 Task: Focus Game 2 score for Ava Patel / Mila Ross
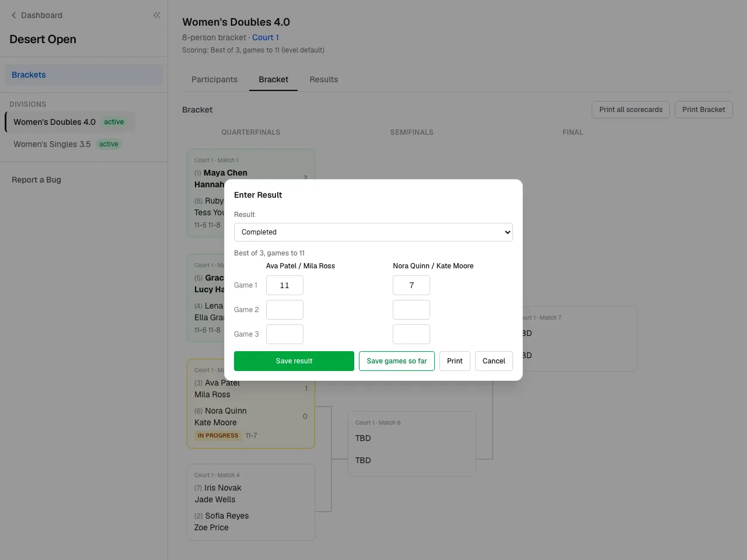(x=285, y=310)
